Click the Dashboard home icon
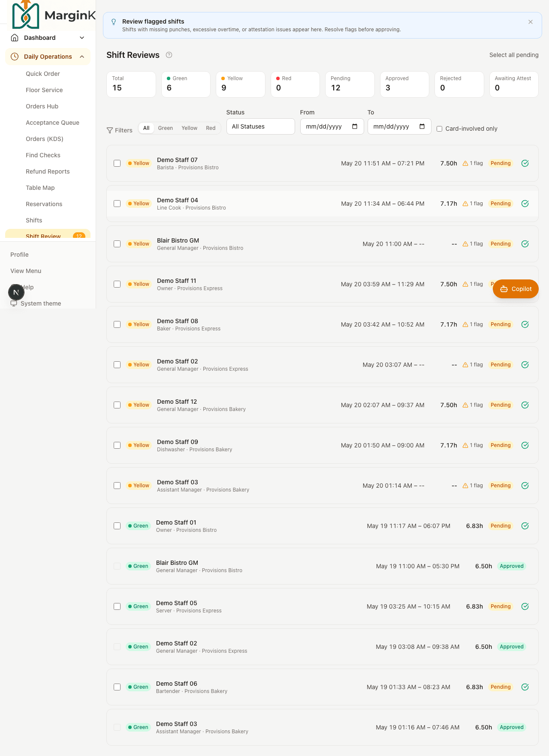549x756 pixels. pos(15,38)
